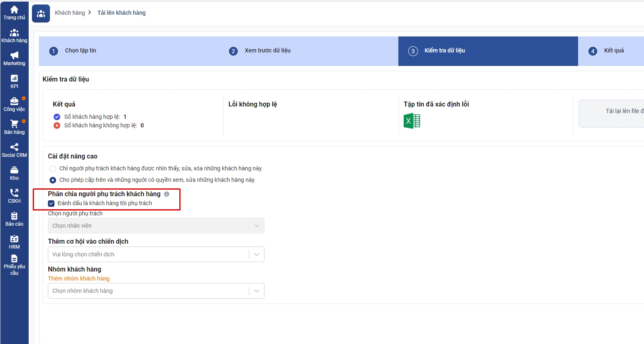Screen dimensions: 644x344
Task: Uncheck 'Đánh dấu là khách hàng tôi phụ trách'
Action: tap(51, 204)
